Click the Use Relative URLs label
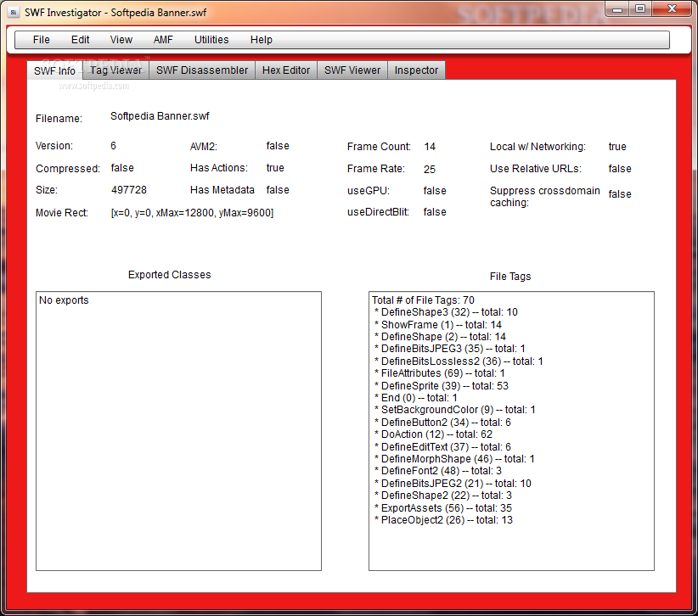698x616 pixels. pyautogui.click(x=536, y=169)
